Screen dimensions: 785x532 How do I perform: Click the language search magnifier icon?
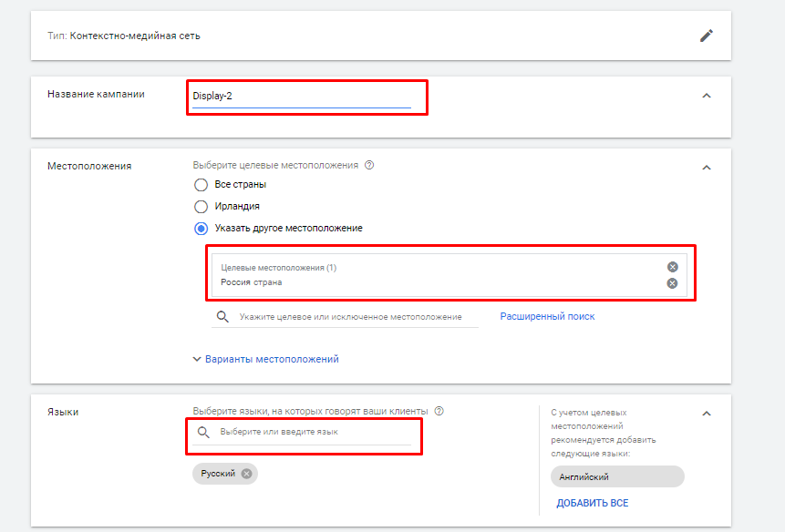[203, 432]
